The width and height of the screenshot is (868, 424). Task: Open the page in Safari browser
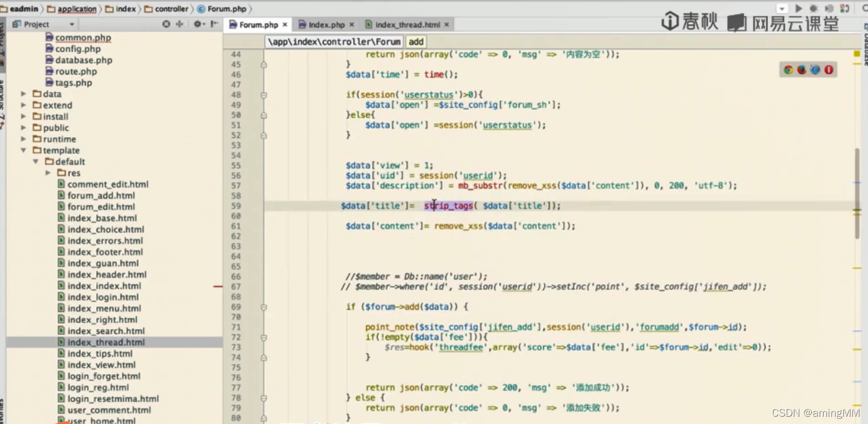point(815,70)
